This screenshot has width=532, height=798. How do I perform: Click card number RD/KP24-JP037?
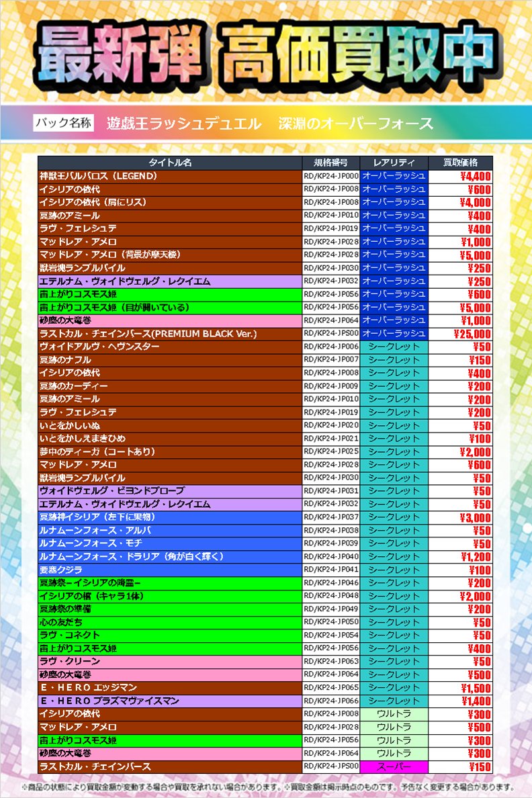pos(331,518)
